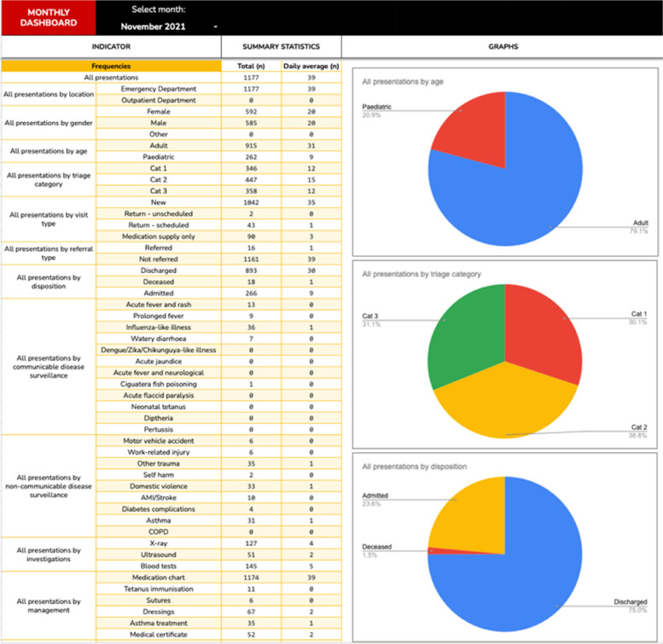Select the Medication supply only row label
The width and height of the screenshot is (663, 644).
tap(159, 236)
